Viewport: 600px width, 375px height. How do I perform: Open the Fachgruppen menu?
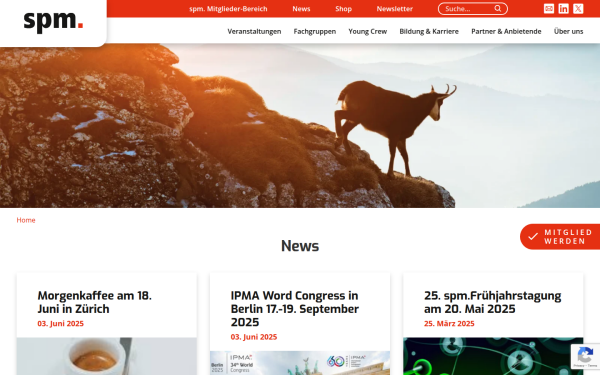[x=315, y=31]
